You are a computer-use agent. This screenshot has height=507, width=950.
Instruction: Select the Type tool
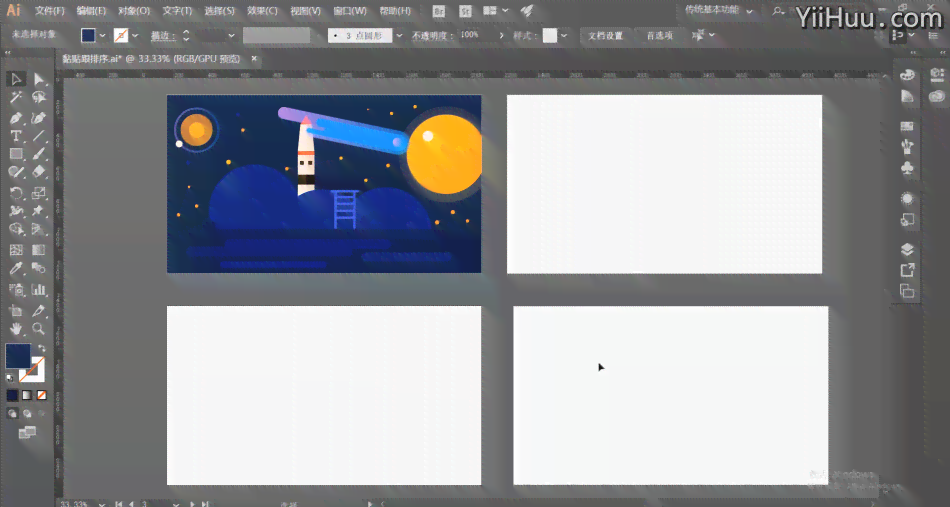pos(16,136)
